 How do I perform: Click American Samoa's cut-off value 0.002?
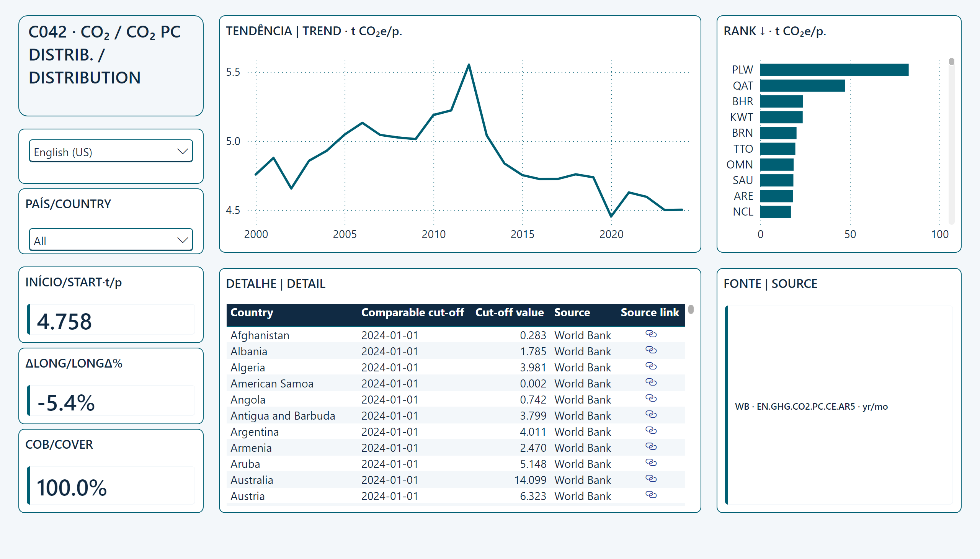coord(533,384)
